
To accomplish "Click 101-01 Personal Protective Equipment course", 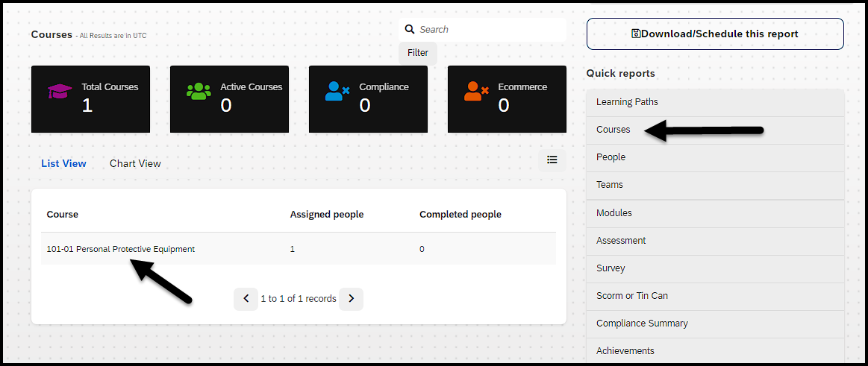I will click(121, 250).
